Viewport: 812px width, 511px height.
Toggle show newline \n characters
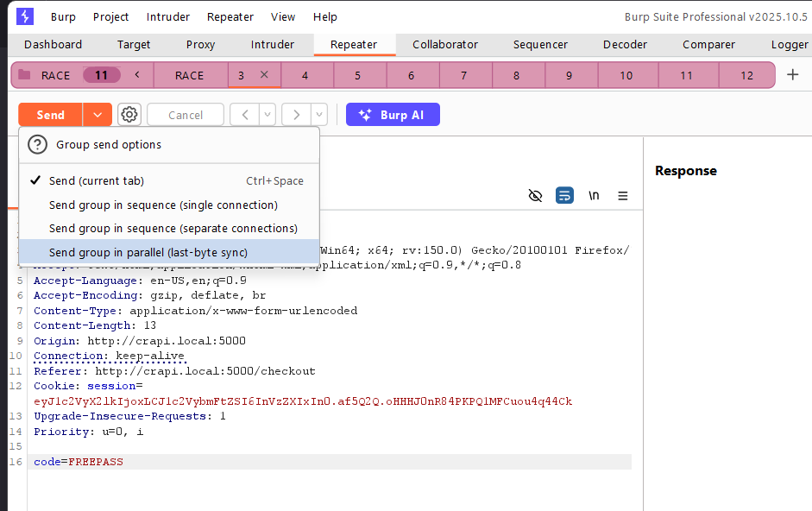(594, 195)
